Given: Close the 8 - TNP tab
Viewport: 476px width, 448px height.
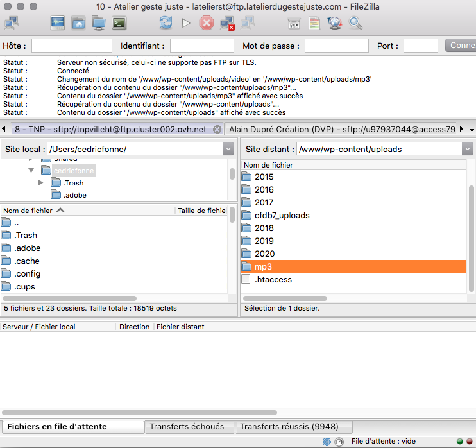Looking at the screenshot, I should [217, 130].
